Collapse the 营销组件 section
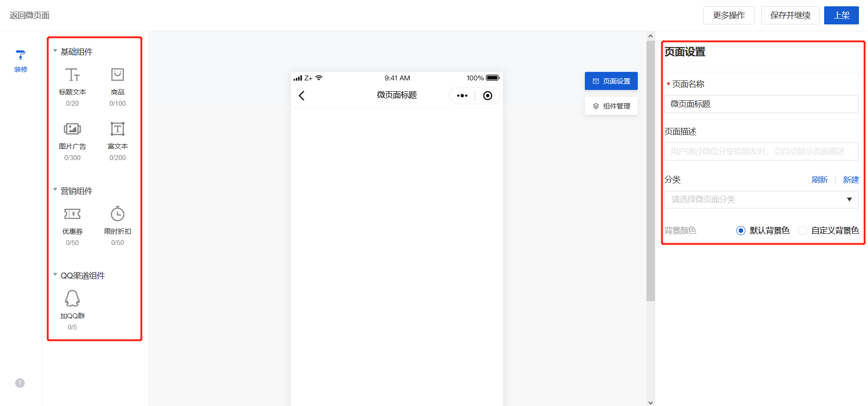The image size is (868, 406). click(x=55, y=189)
